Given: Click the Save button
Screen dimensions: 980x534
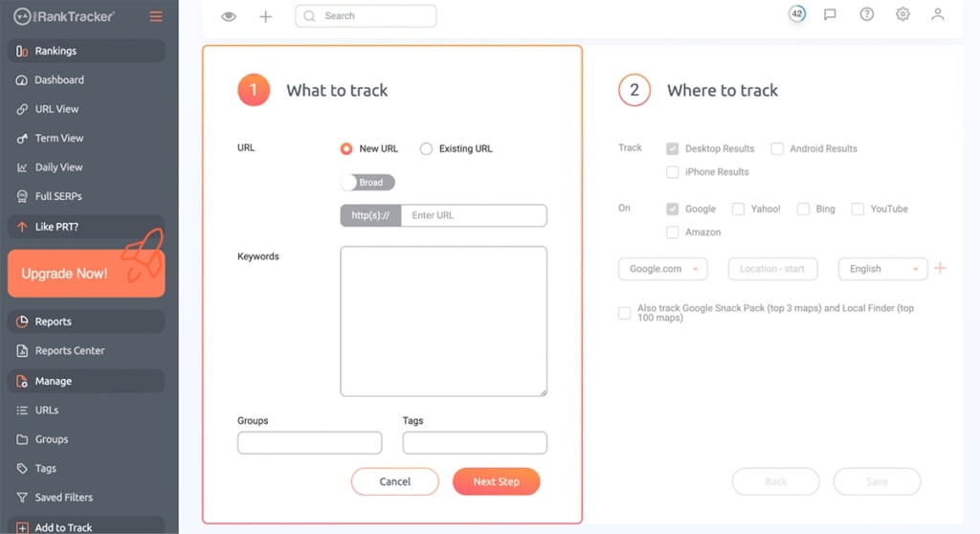Looking at the screenshot, I should [x=877, y=481].
